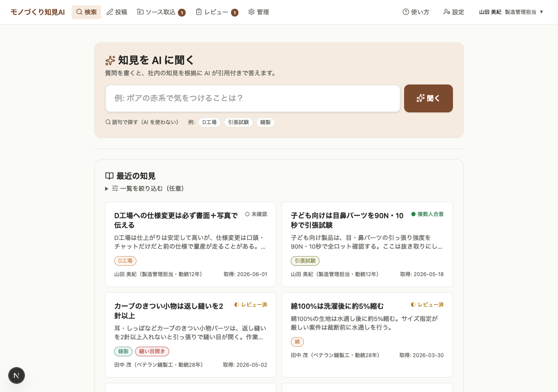The width and height of the screenshot is (558, 392).
Task: Open the 管理 tab
Action: tap(259, 12)
